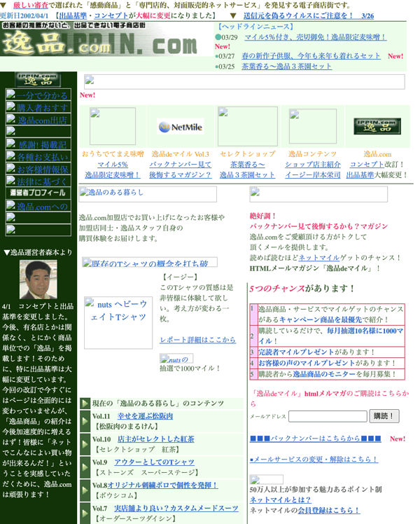Open メールサービスの変更・解除はこちら link
The height and width of the screenshot is (524, 420).
pyautogui.click(x=314, y=460)
